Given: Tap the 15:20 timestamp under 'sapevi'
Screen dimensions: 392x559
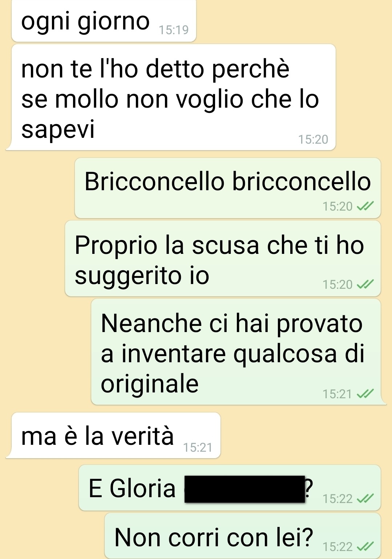Looking at the screenshot, I should click(x=313, y=139).
